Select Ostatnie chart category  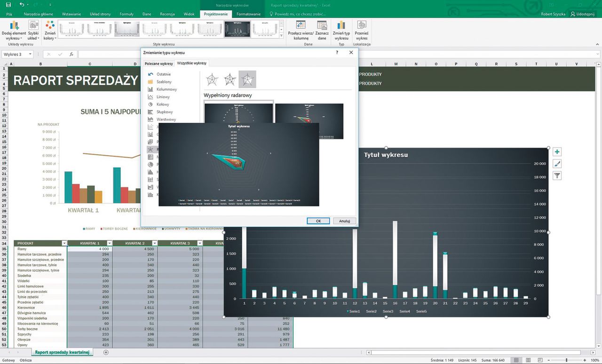click(159, 74)
